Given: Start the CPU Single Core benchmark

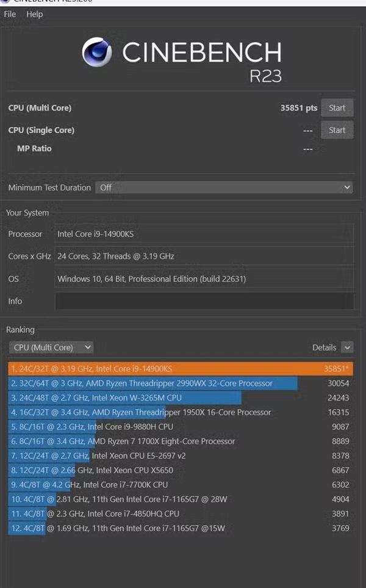Looking at the screenshot, I should click(337, 129).
